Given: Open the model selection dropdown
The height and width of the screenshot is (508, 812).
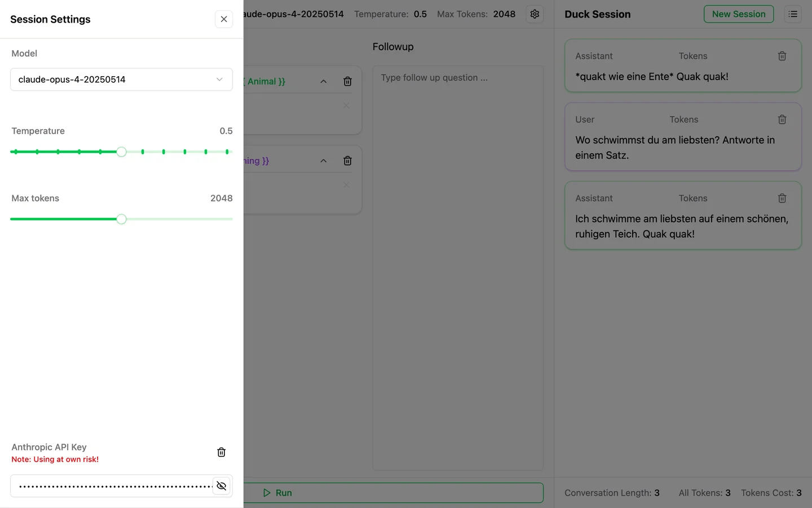Looking at the screenshot, I should (x=121, y=80).
